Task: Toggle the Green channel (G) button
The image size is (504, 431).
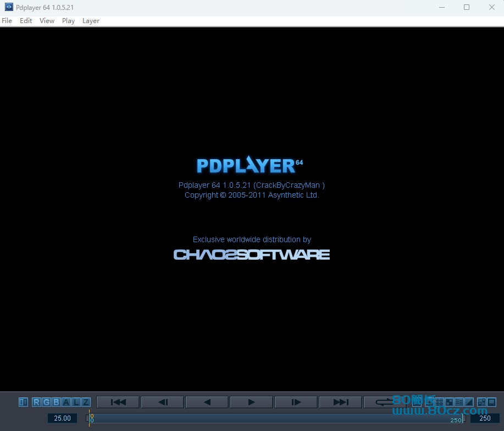Action: pyautogui.click(x=46, y=402)
